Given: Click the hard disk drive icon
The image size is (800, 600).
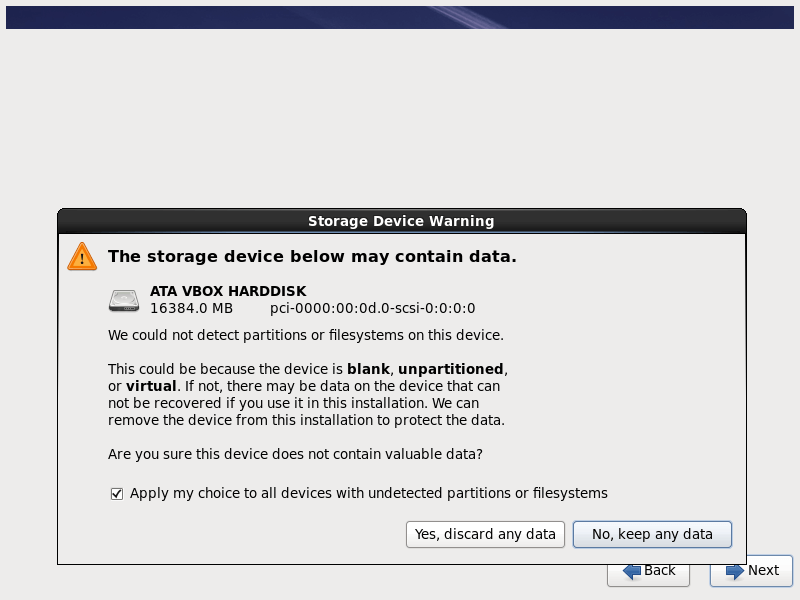Looking at the screenshot, I should (x=124, y=299).
